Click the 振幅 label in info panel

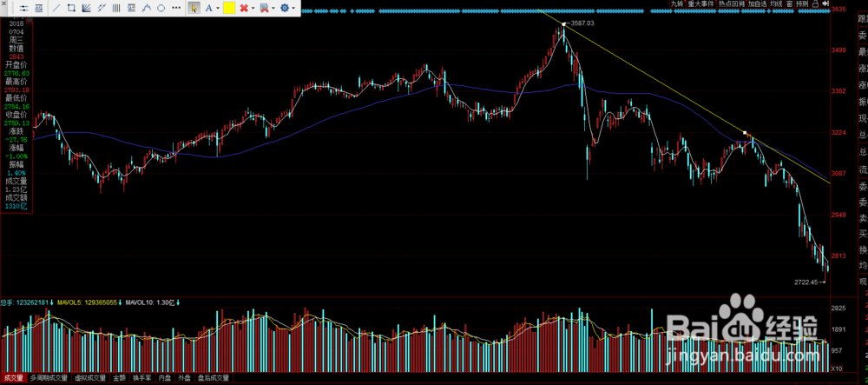[16, 164]
